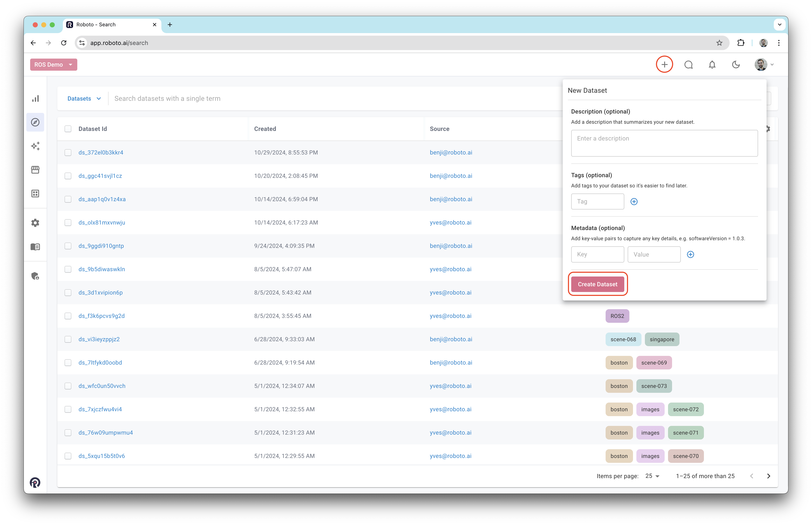
Task: Click the Create Dataset button
Action: click(x=597, y=284)
